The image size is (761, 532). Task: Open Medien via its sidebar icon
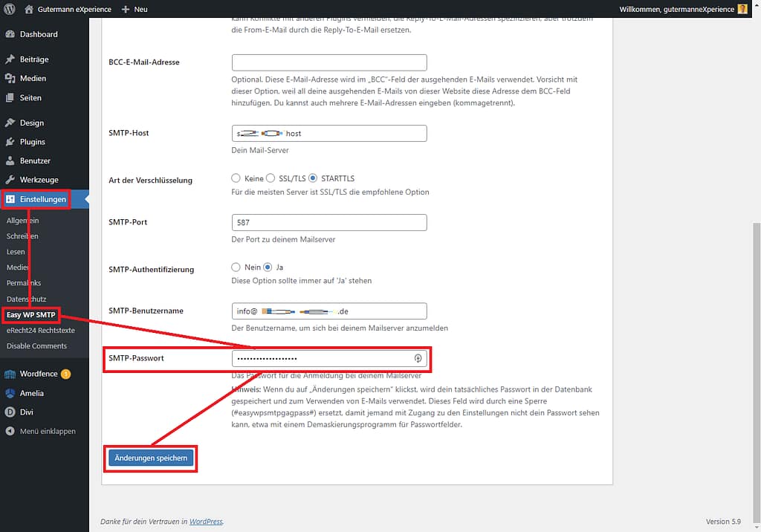point(10,79)
